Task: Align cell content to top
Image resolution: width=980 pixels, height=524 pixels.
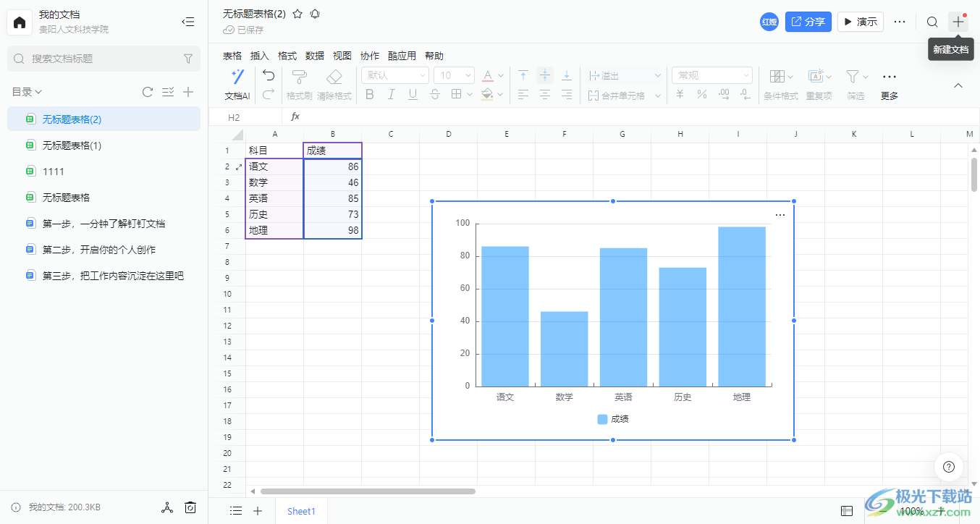Action: coord(523,75)
